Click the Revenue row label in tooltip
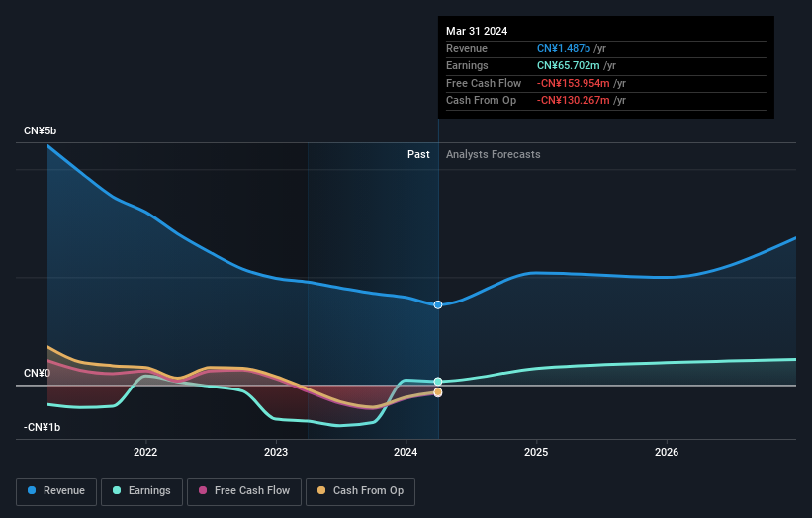The width and height of the screenshot is (812, 518). [x=467, y=48]
